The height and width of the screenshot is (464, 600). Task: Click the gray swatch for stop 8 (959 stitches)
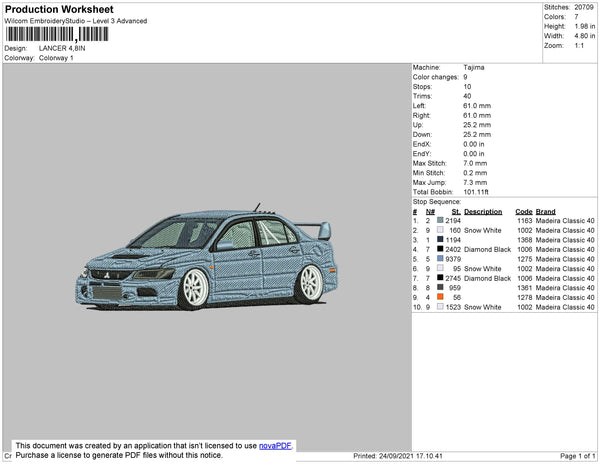pos(440,287)
